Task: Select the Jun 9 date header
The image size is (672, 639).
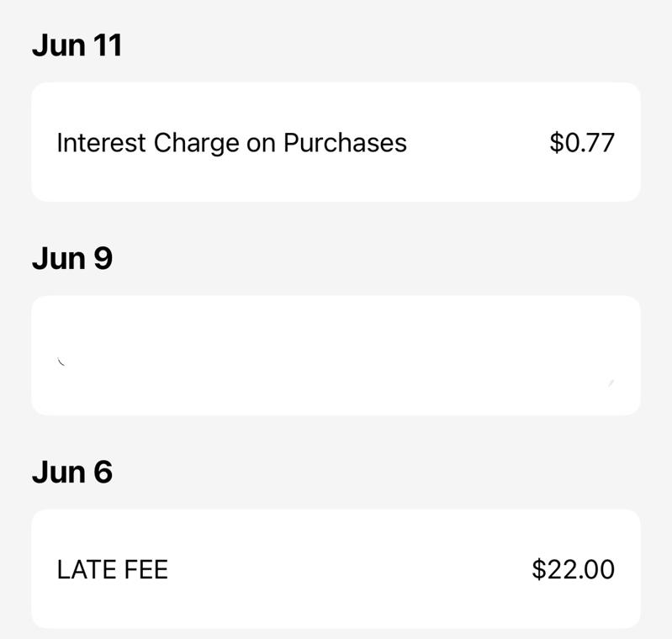Action: 72,258
